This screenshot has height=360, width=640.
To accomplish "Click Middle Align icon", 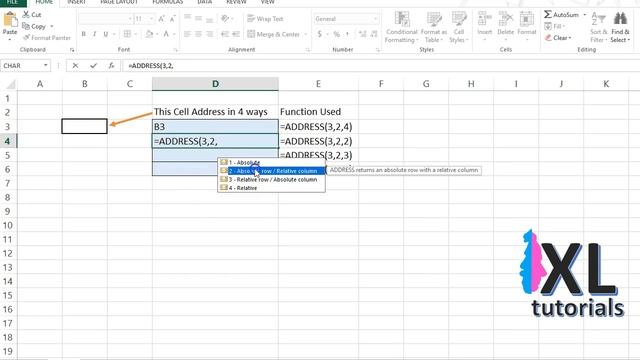I will (x=198, y=18).
